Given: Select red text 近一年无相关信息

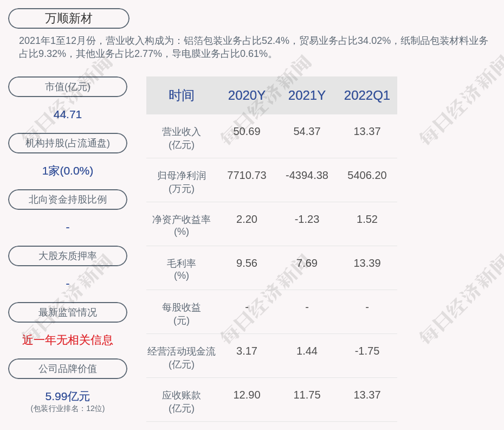Looking at the screenshot, I should point(68,340).
